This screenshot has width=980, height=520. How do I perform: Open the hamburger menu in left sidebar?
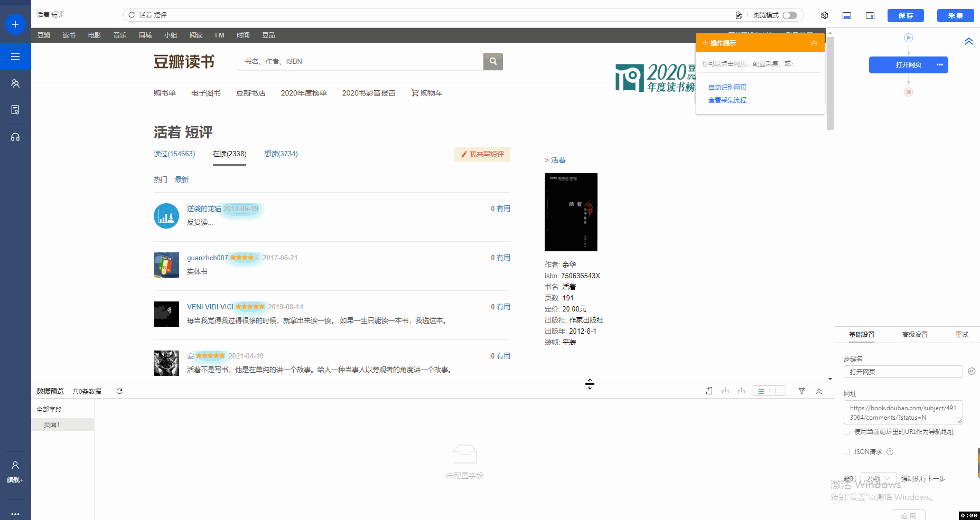(15, 56)
